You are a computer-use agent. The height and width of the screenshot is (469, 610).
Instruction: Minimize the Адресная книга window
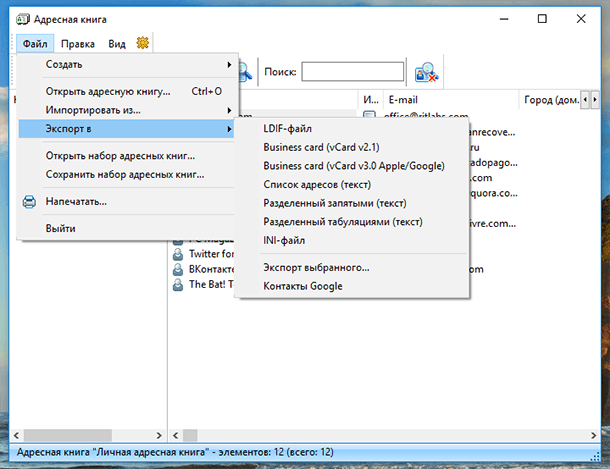504,19
